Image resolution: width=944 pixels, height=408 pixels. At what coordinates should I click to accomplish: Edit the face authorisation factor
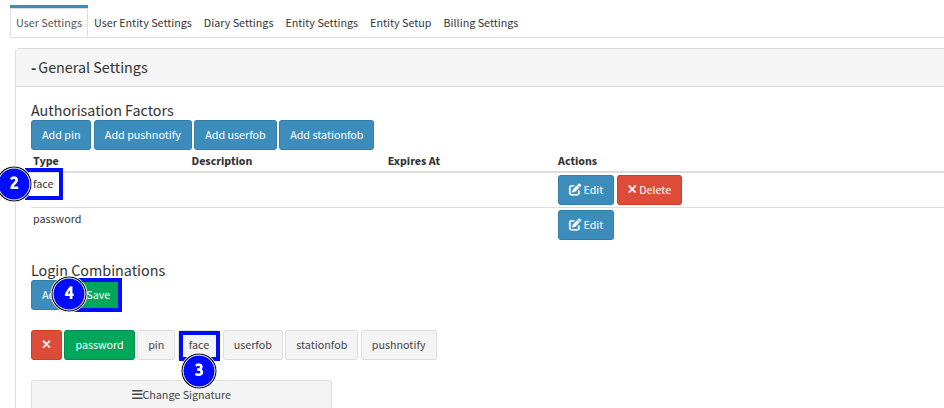click(x=586, y=190)
